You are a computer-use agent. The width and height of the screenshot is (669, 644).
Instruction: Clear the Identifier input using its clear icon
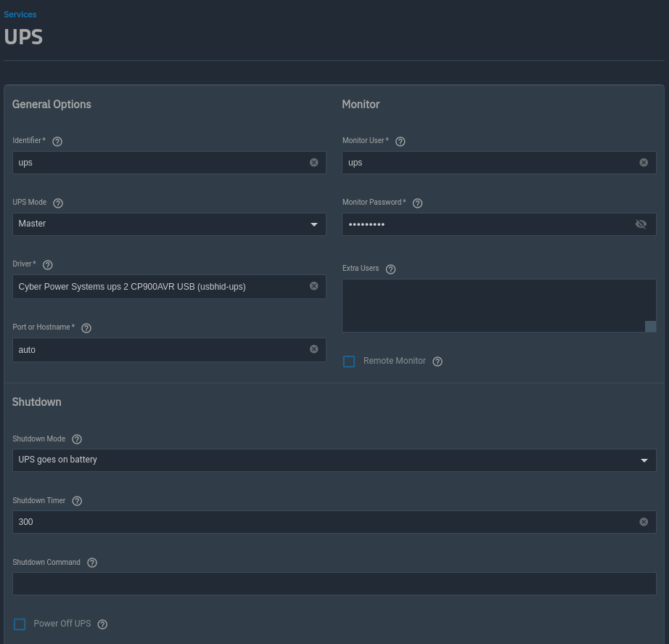point(313,162)
